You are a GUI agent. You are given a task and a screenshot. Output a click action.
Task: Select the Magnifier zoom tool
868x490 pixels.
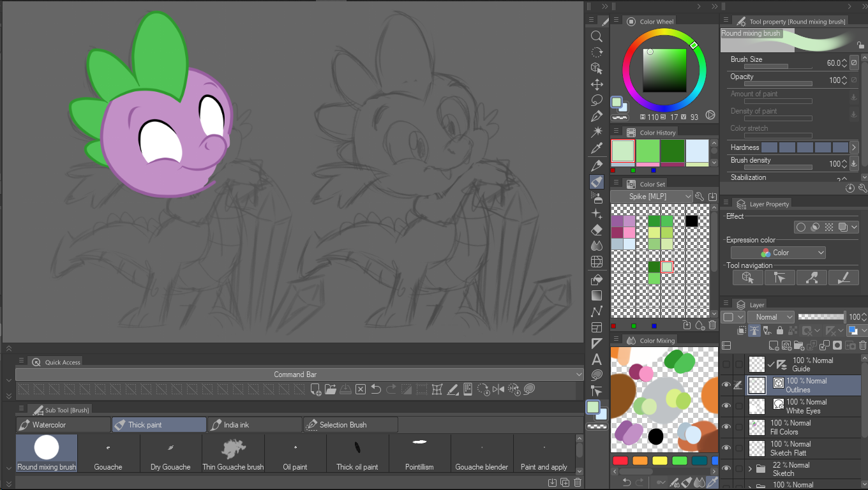point(597,36)
